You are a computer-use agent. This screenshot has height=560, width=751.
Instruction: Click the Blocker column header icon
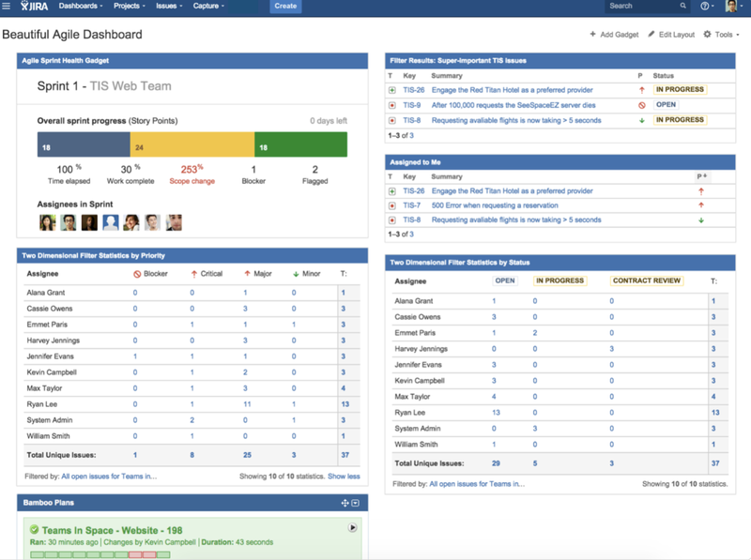click(137, 274)
